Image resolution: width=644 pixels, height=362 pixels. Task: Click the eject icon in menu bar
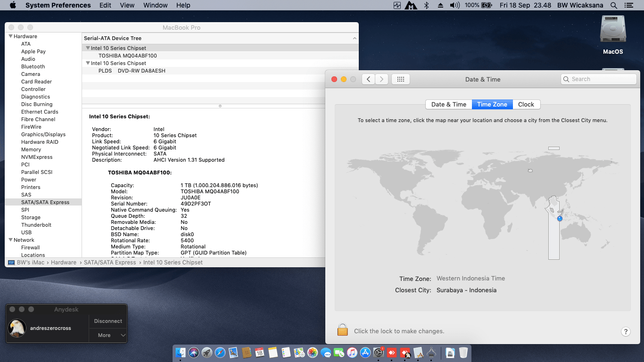point(440,5)
